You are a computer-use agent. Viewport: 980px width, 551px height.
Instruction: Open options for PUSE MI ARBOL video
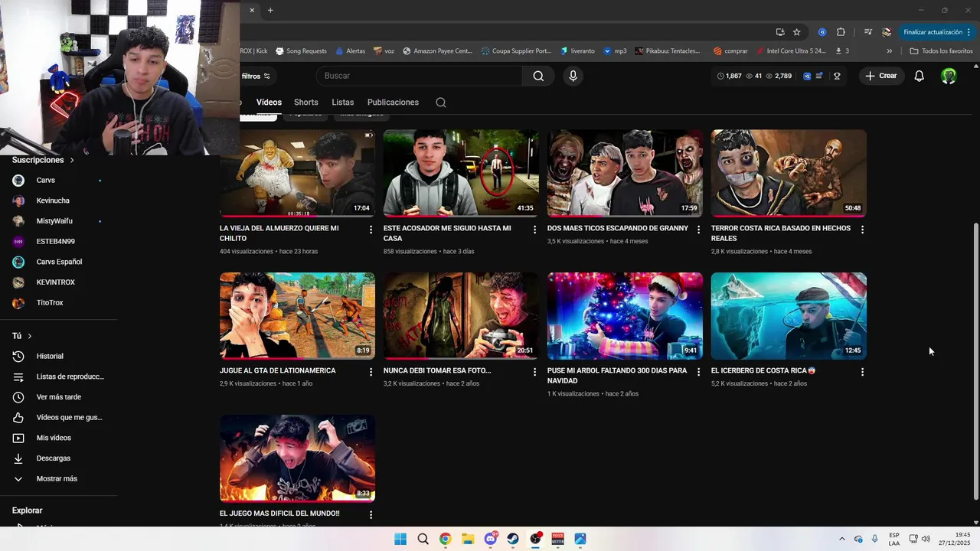698,372
